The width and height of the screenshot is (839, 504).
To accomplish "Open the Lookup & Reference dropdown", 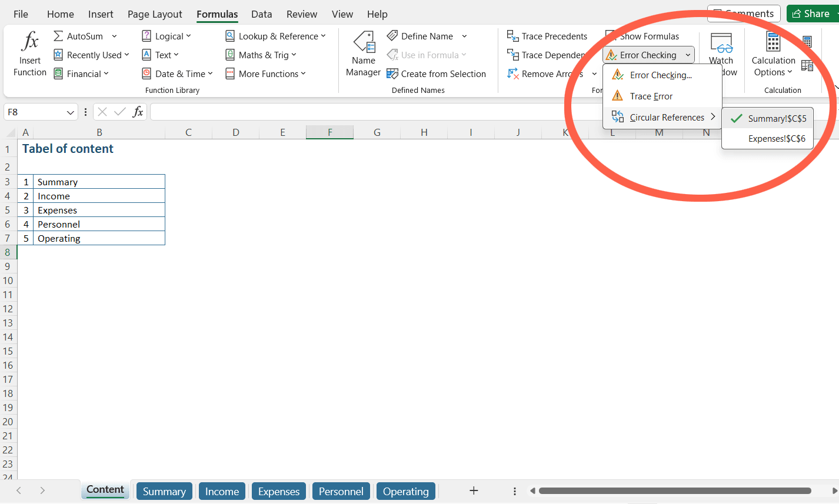I will point(276,36).
